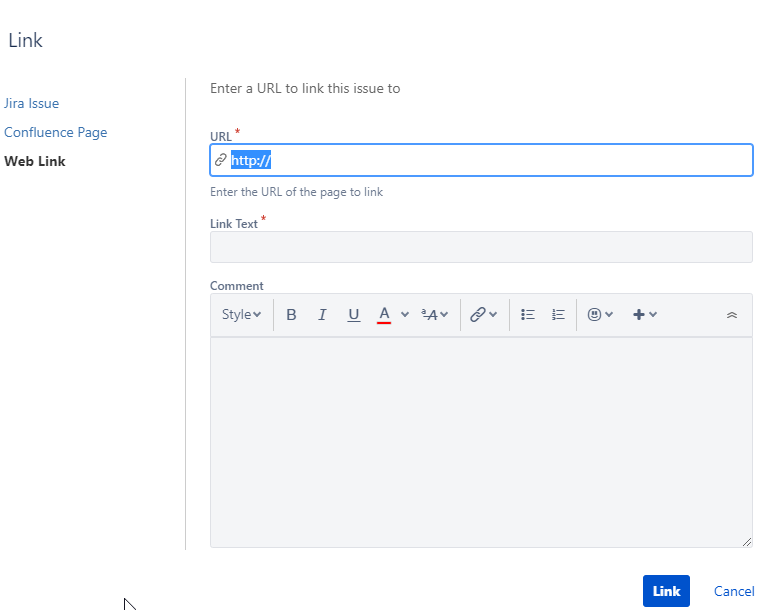Click inside the Comment text area
This screenshot has width=775, height=610.
coord(481,442)
